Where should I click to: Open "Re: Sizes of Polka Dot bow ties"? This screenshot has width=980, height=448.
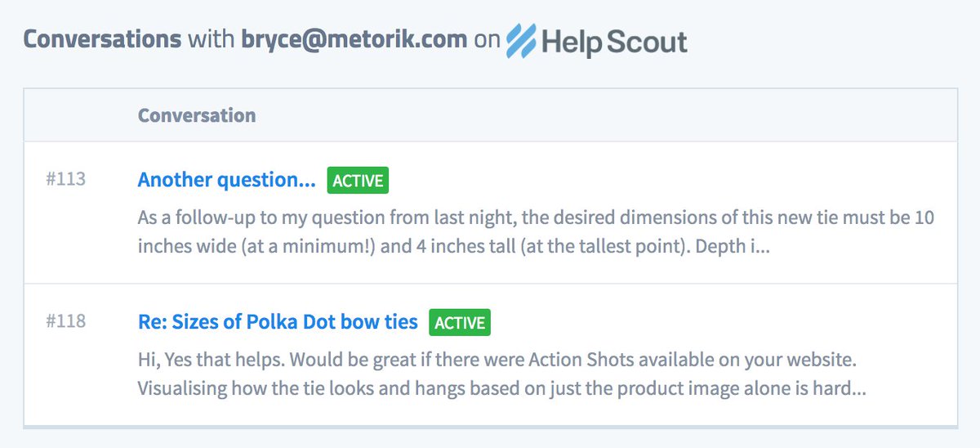point(278,322)
